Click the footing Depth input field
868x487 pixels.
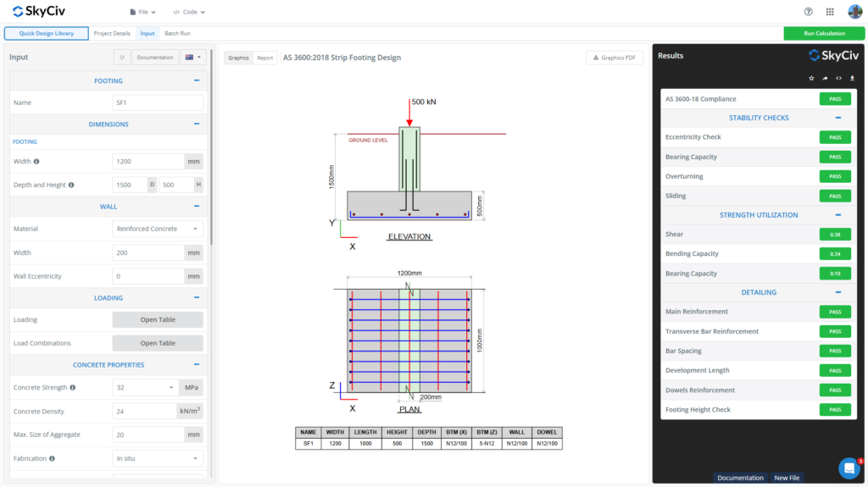[x=130, y=185]
